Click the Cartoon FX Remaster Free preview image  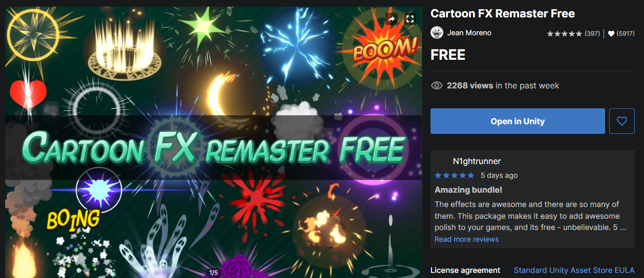213,142
